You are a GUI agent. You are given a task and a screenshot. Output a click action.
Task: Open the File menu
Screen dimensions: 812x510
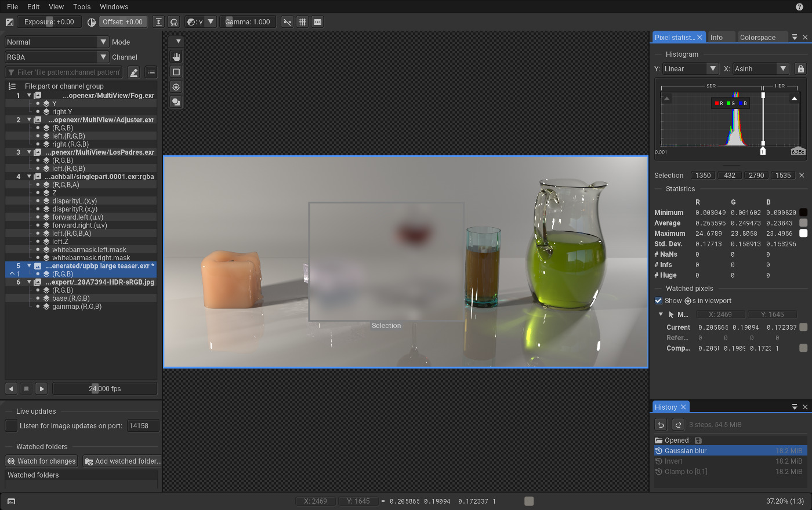pos(13,7)
